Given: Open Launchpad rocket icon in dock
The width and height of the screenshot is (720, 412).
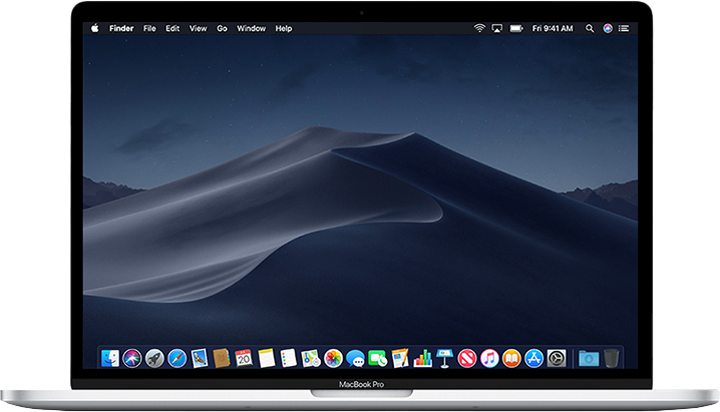Looking at the screenshot, I should (154, 357).
